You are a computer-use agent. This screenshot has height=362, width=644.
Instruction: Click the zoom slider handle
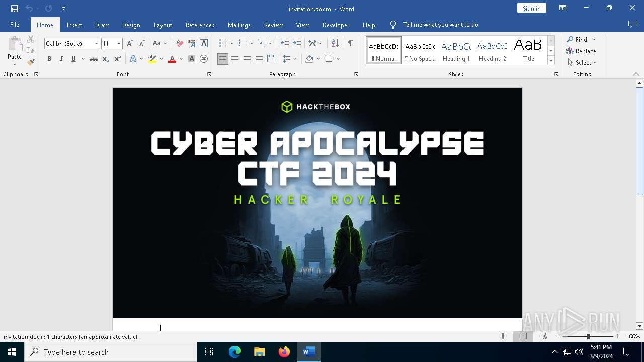[588, 336]
